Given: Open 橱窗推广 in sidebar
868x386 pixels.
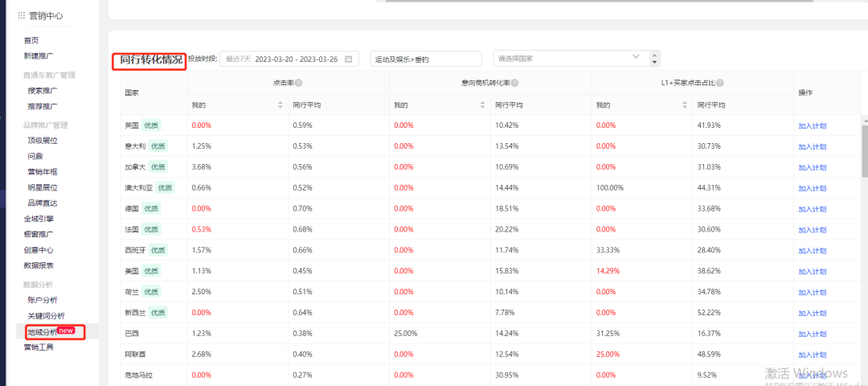Looking at the screenshot, I should 39,234.
